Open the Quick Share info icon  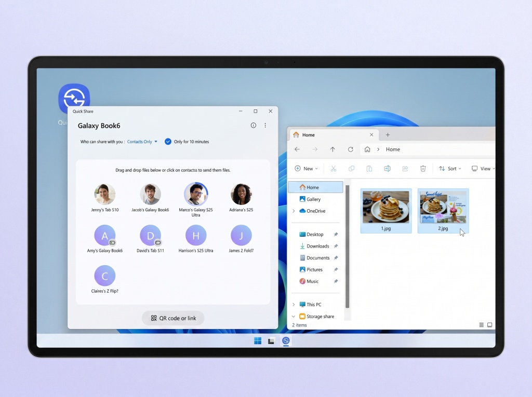click(253, 126)
